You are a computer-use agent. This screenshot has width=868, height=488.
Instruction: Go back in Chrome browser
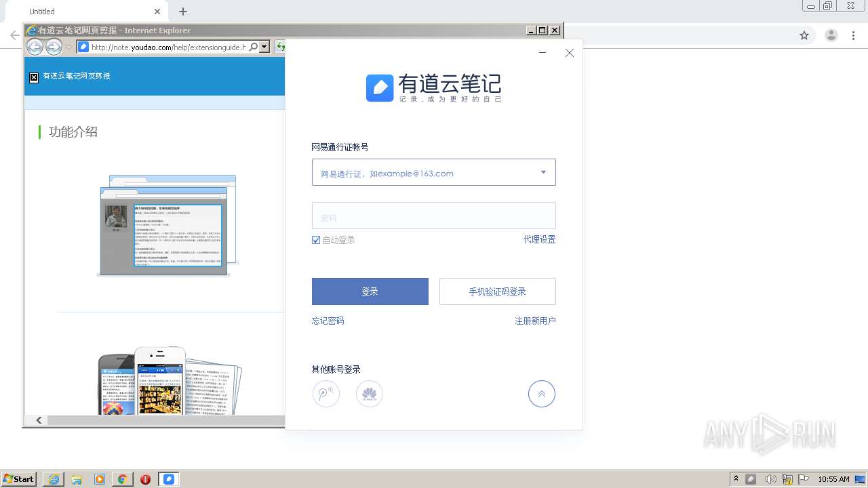click(x=14, y=35)
